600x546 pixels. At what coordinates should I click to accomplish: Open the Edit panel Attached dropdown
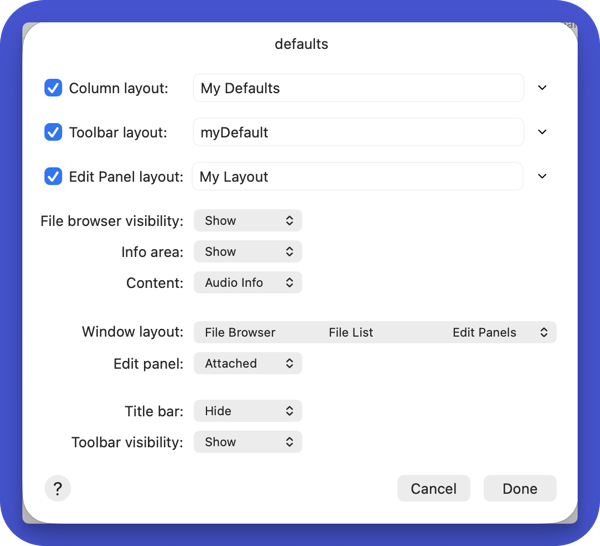pos(248,363)
